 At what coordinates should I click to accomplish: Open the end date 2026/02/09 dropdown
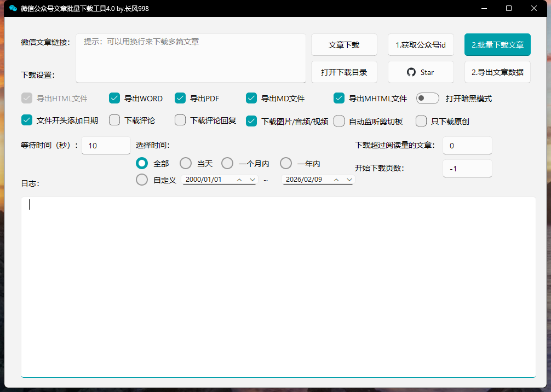349,180
